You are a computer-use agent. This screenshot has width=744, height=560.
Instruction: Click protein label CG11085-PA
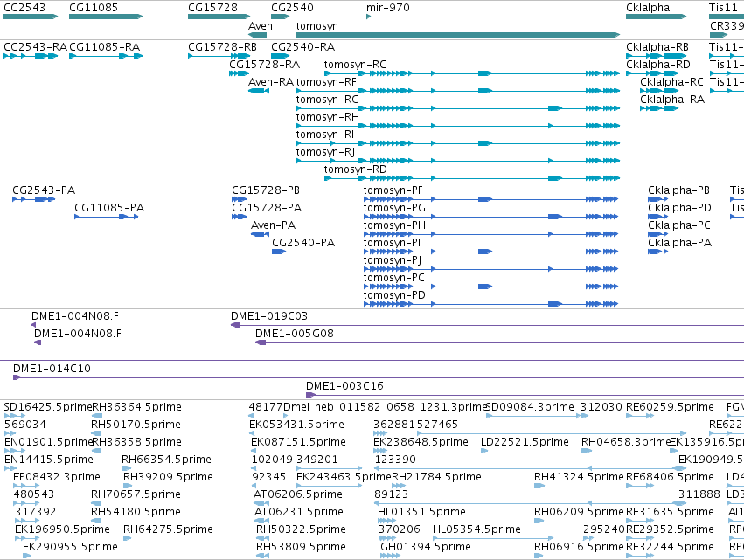pos(109,208)
